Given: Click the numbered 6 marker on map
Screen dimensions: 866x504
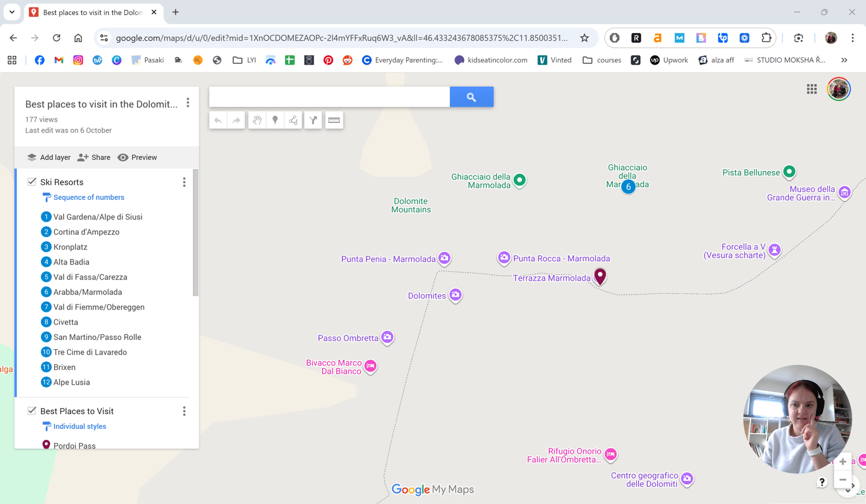Looking at the screenshot, I should pos(628,186).
